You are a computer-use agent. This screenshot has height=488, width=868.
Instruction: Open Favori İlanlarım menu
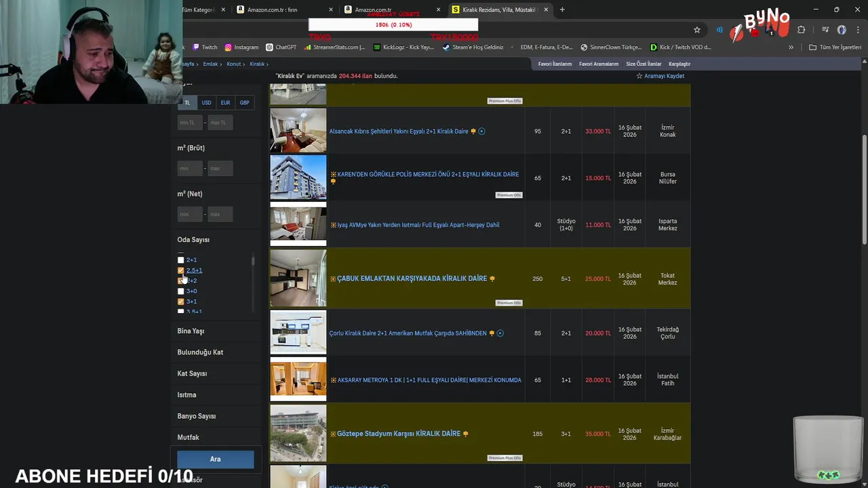pyautogui.click(x=555, y=64)
